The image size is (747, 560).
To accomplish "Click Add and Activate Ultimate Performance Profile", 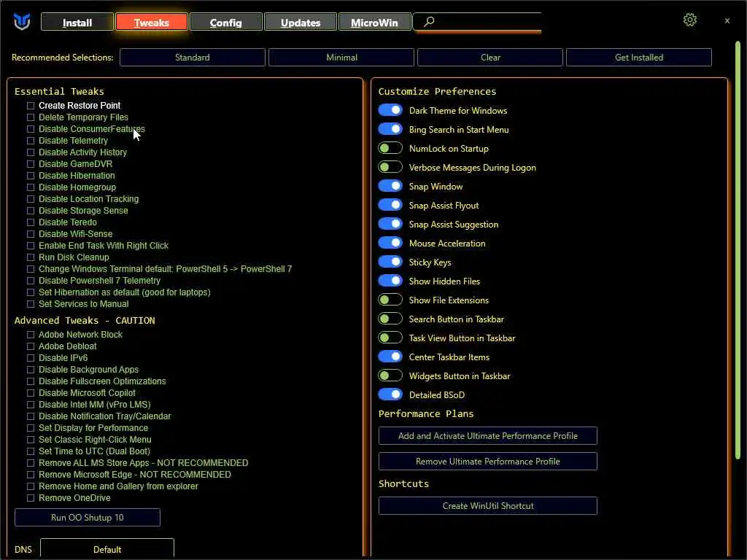I will tap(488, 436).
